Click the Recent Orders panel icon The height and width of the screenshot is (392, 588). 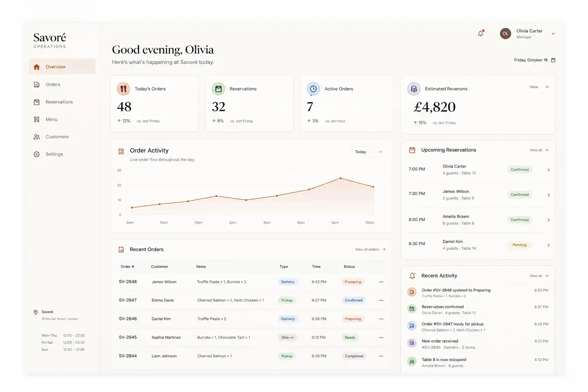point(121,250)
